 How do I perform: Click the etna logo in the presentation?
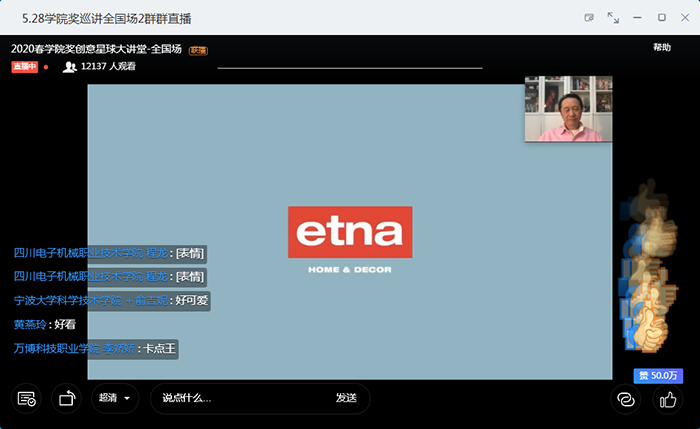click(x=349, y=231)
